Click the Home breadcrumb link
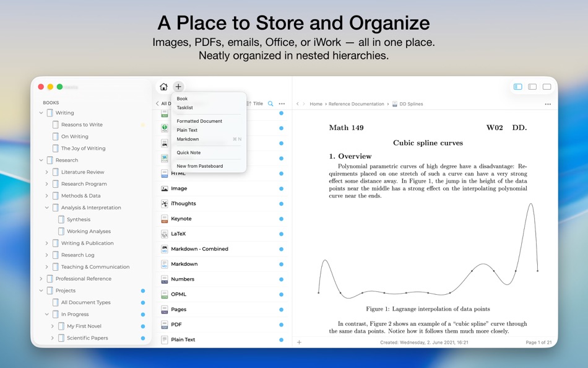Viewport: 588px width, 368px height. click(316, 103)
